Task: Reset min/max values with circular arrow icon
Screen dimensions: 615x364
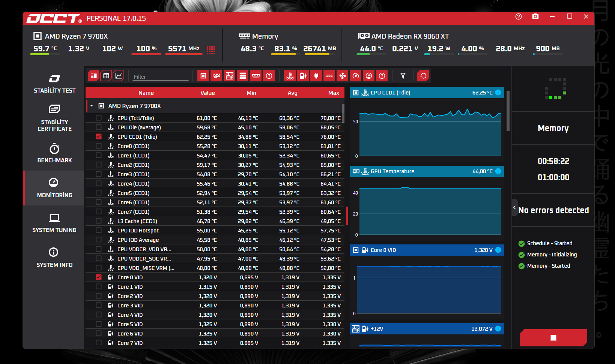Action: tap(423, 76)
